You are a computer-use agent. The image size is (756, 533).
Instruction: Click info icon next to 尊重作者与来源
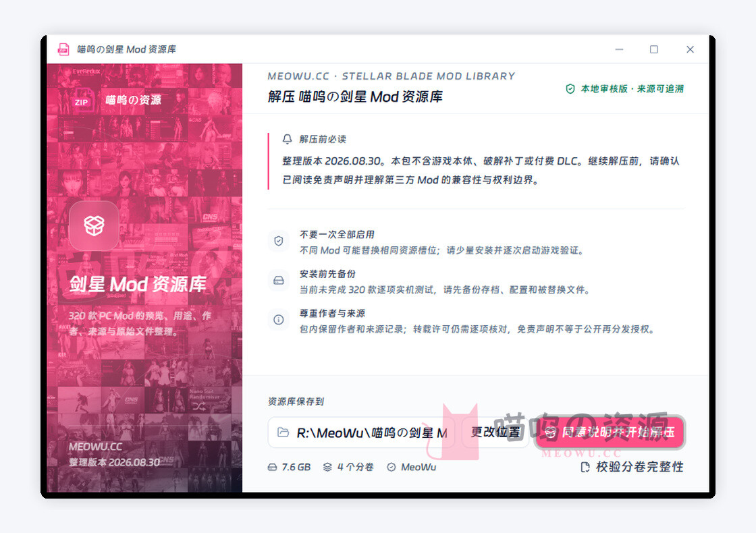click(279, 320)
